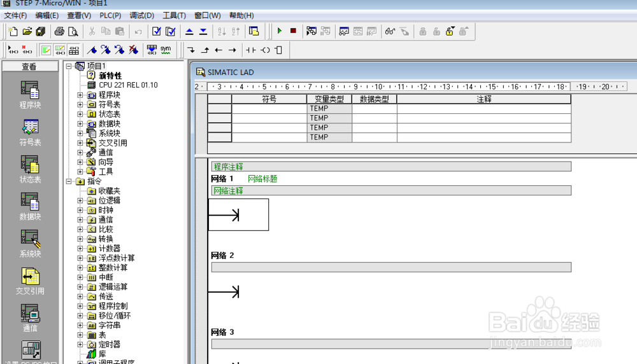Click the first TEMP variable type cell
Viewport: 637px width, 364px height.
(329, 109)
